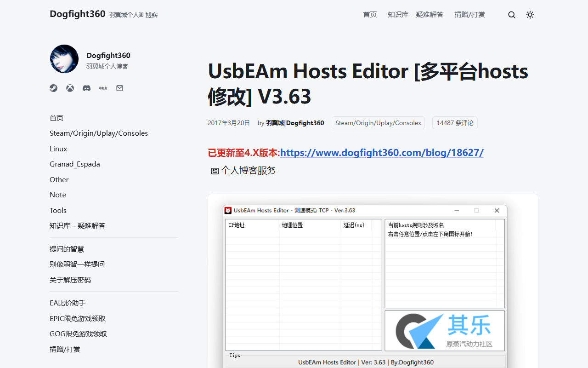The image size is (588, 368).
Task: Open 知识库 – 疑难解答 in sidebar
Action: point(78,226)
